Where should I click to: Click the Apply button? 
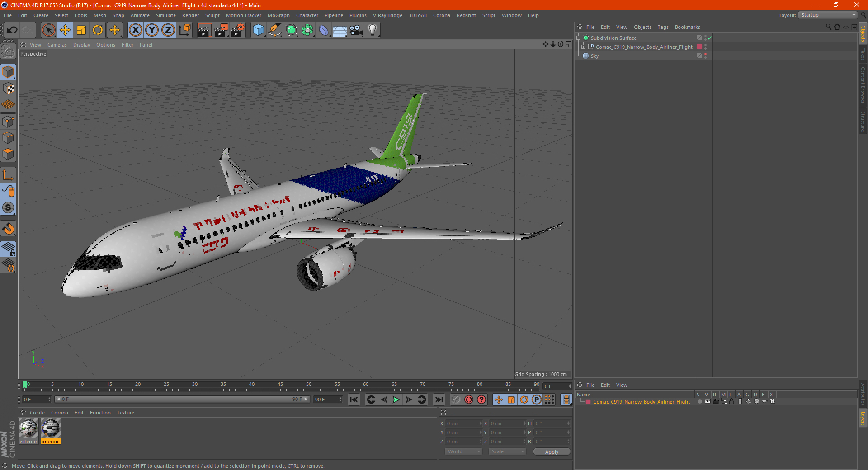click(552, 452)
